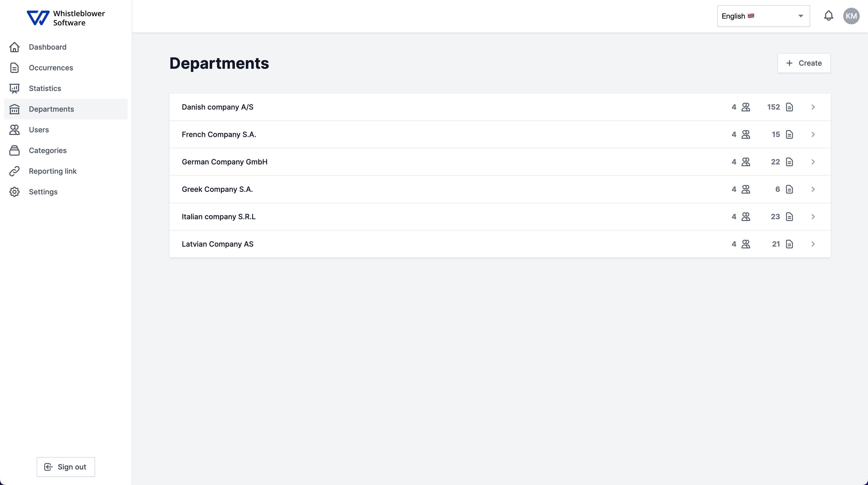The image size is (868, 485).
Task: Click the users icon for Danish company A/S
Action: [746, 107]
